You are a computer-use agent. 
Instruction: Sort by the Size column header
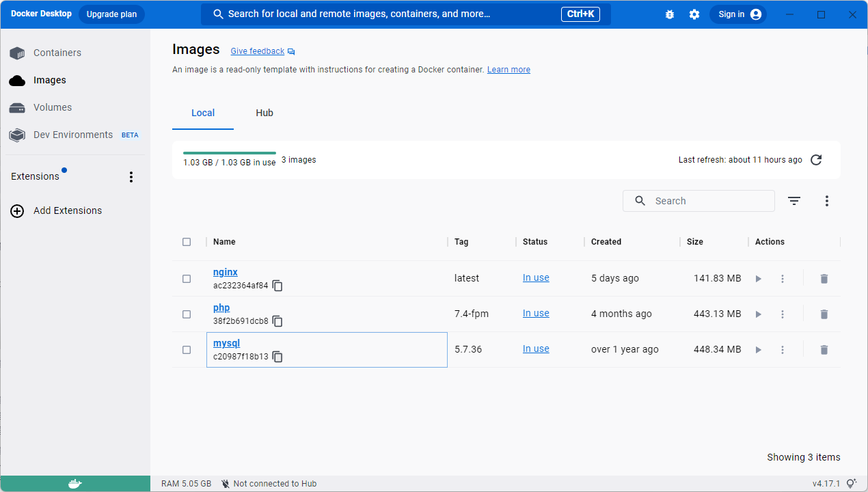[695, 242]
